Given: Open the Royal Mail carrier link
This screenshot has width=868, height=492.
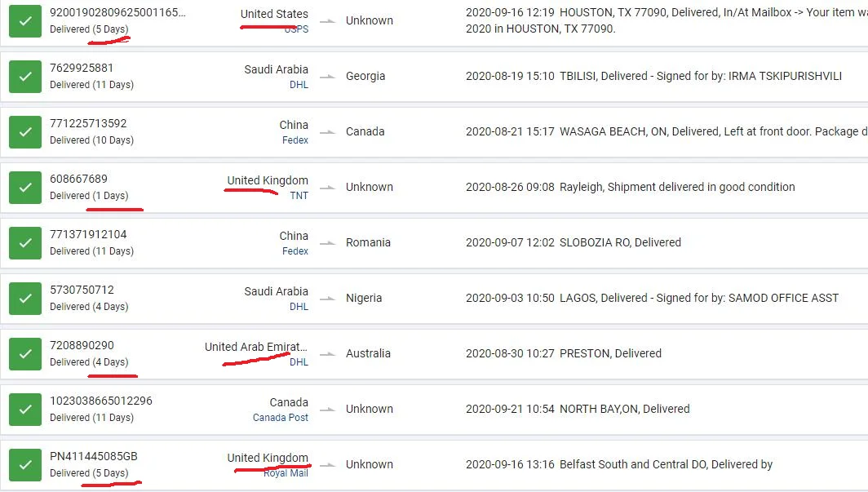Looking at the screenshot, I should point(286,472).
